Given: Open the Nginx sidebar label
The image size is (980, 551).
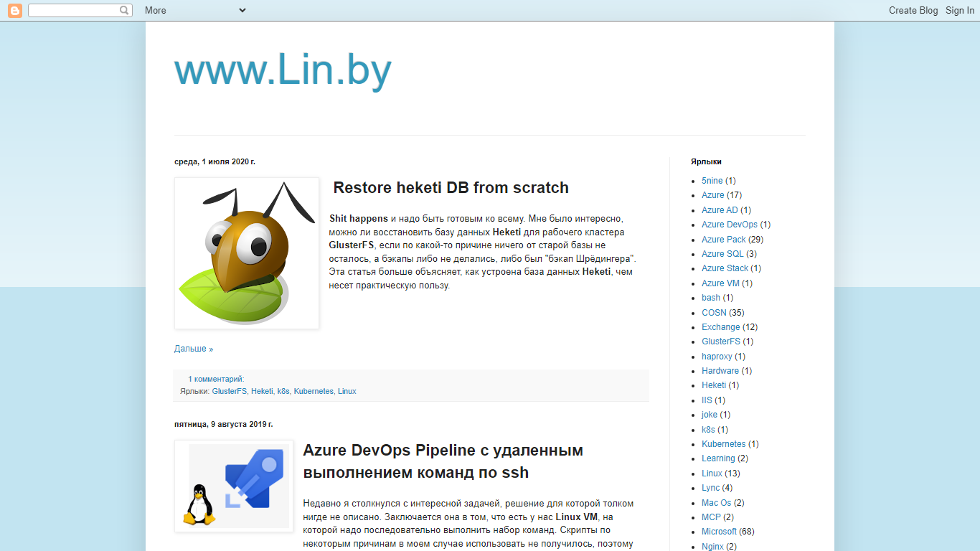Looking at the screenshot, I should pyautogui.click(x=712, y=547).
